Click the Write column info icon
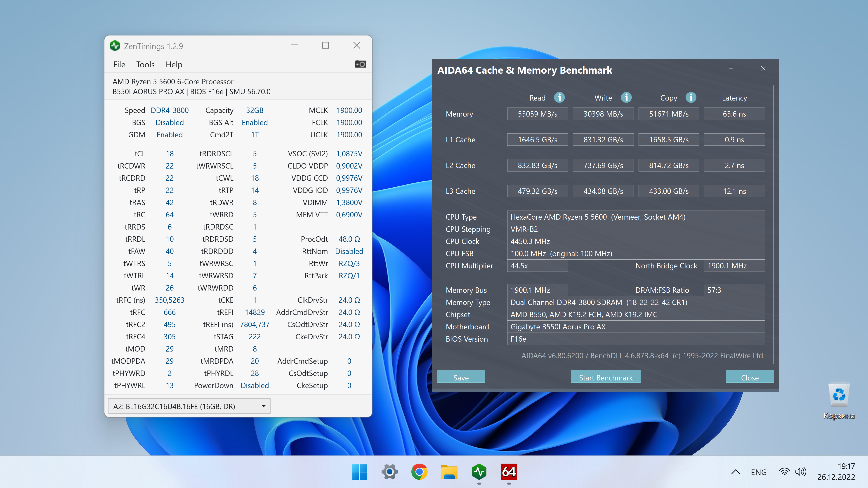This screenshot has width=868, height=488. pyautogui.click(x=626, y=98)
